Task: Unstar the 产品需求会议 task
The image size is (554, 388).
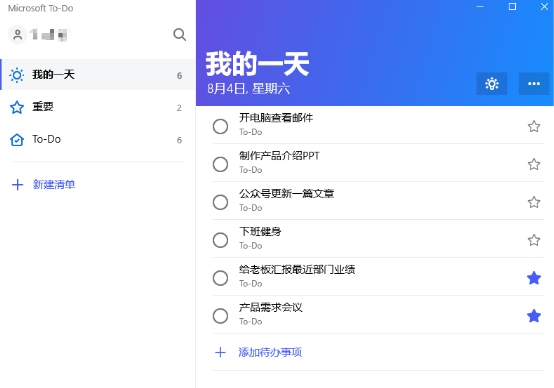Action: point(534,316)
